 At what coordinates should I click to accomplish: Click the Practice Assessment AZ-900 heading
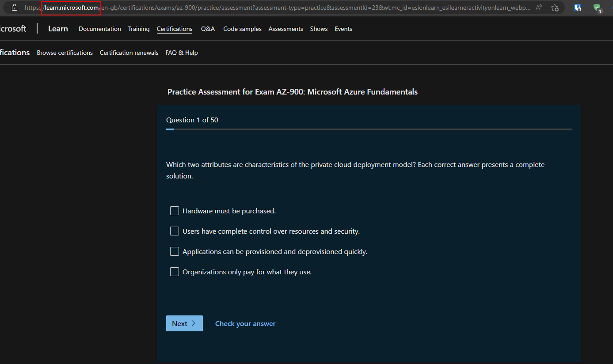coord(293,92)
